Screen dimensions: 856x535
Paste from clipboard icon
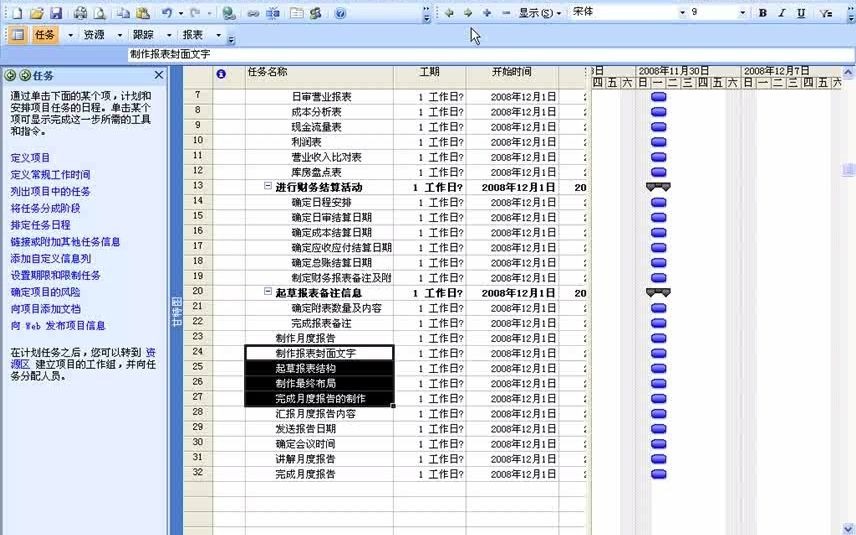pyautogui.click(x=143, y=13)
